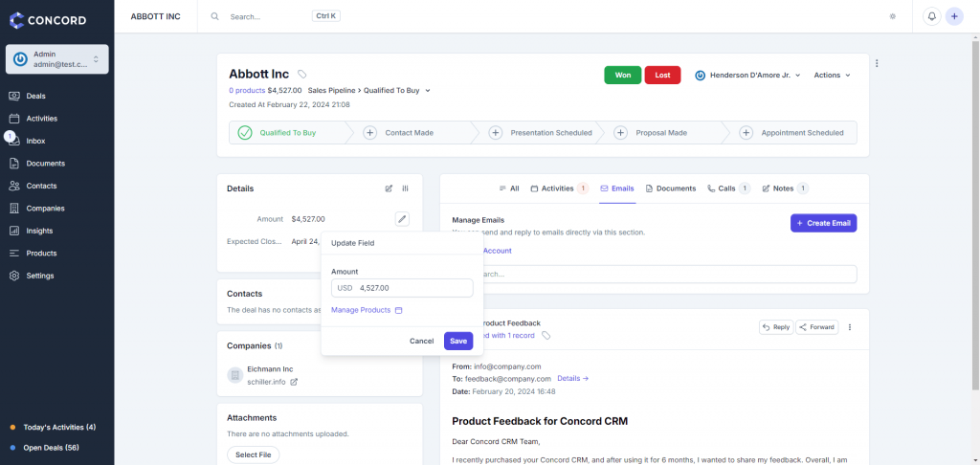Image resolution: width=980 pixels, height=465 pixels.
Task: Click the edit icon in Details header
Action: pyautogui.click(x=389, y=188)
